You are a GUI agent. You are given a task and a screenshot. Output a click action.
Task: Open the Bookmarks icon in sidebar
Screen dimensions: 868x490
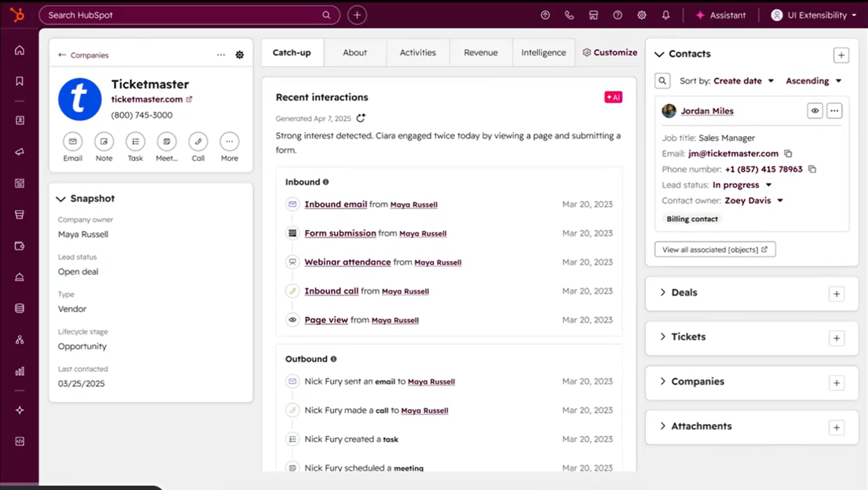pyautogui.click(x=20, y=81)
